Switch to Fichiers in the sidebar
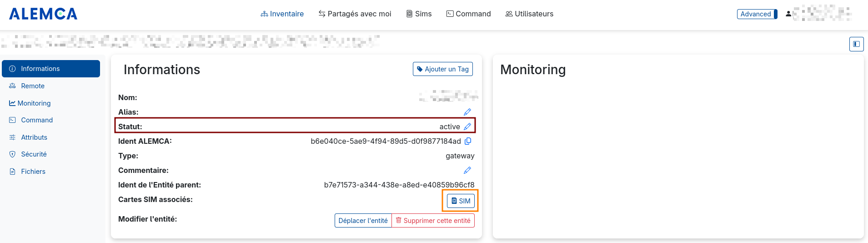This screenshot has width=868, height=243. (33, 172)
